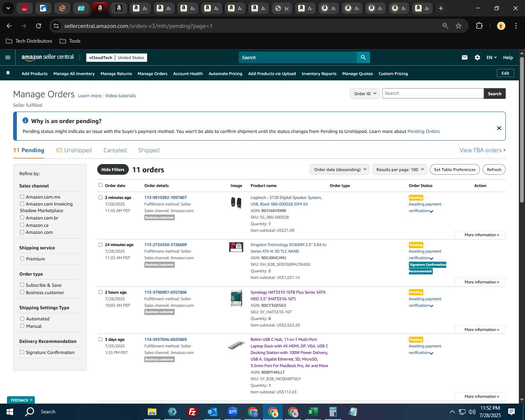Switch to the Canceled tab
The image size is (525, 420).
point(115,151)
